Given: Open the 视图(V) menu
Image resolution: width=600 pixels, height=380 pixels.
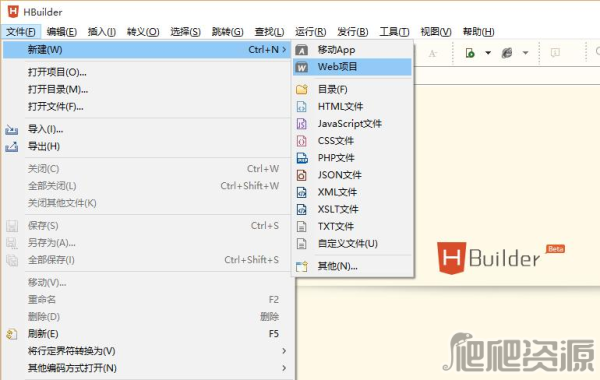Looking at the screenshot, I should pos(436,32).
